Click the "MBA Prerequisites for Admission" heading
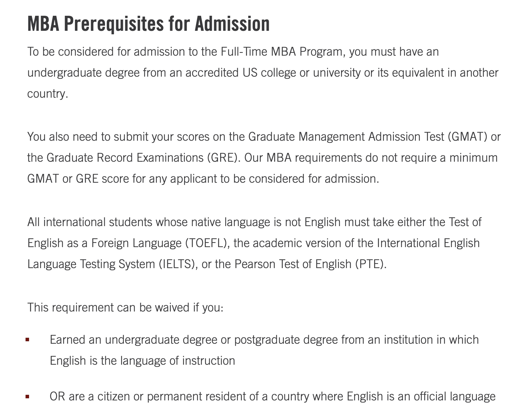Viewport: 518px width, 420px height. (148, 24)
